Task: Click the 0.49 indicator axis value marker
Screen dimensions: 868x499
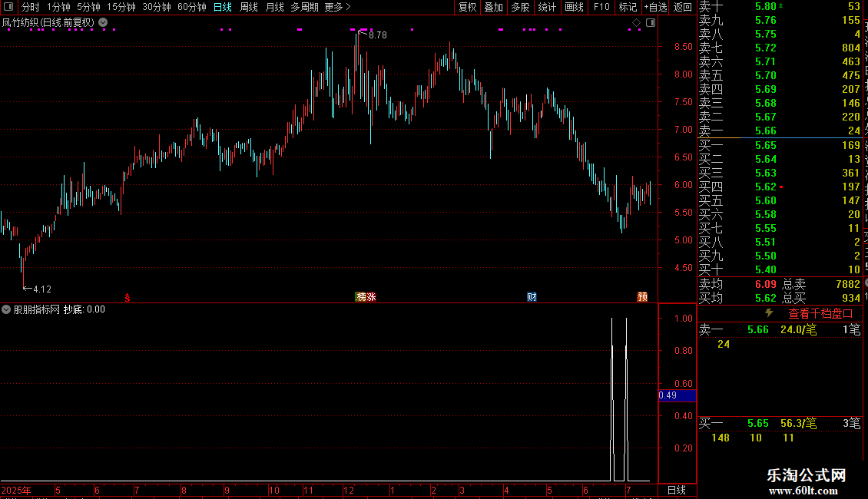Action: pos(677,395)
